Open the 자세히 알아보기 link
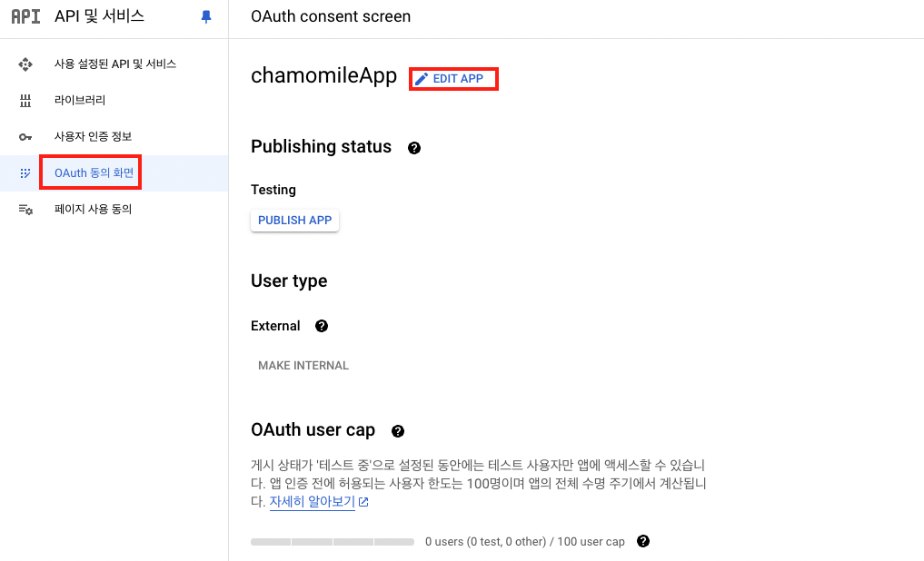The height and width of the screenshot is (561, 924). pos(312,502)
